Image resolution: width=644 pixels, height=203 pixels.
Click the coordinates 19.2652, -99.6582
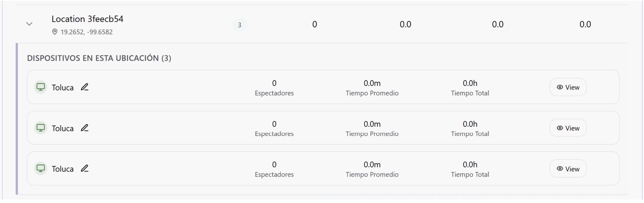(87, 32)
